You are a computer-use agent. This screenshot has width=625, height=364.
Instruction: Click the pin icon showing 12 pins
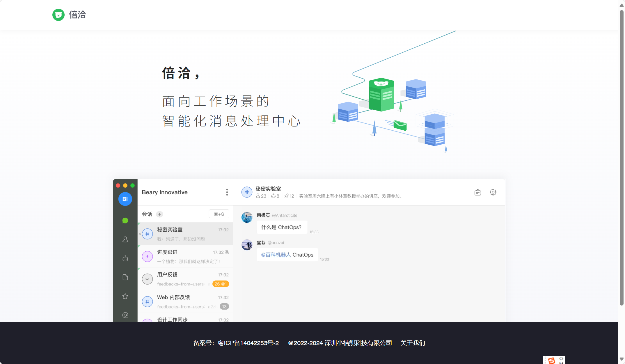(289, 196)
